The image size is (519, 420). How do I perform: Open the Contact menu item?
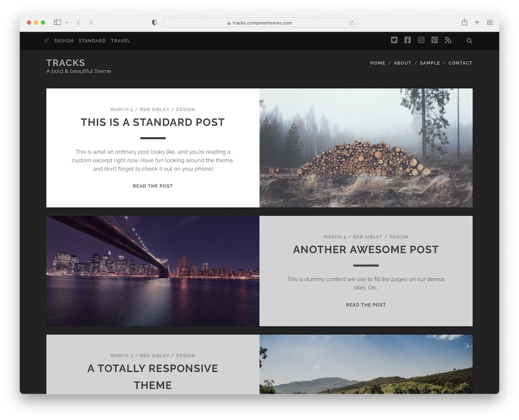(x=460, y=63)
